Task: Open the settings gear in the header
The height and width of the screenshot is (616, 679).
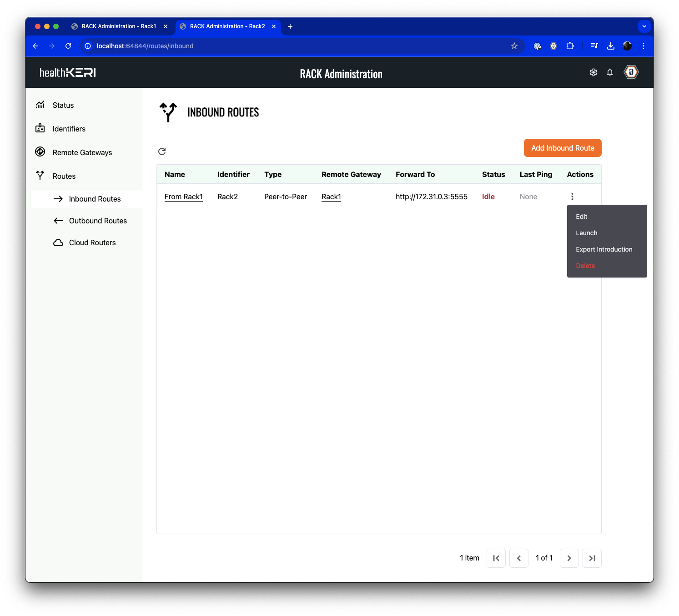Action: [593, 72]
